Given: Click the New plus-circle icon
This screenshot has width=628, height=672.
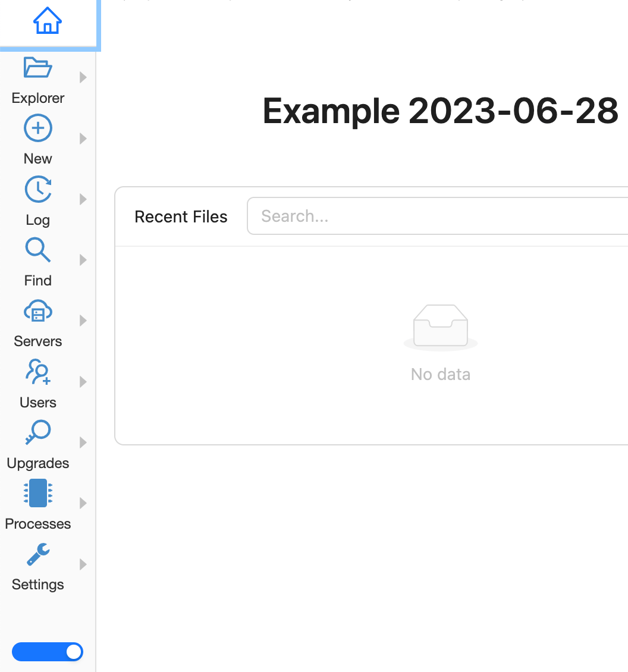Looking at the screenshot, I should 37,128.
